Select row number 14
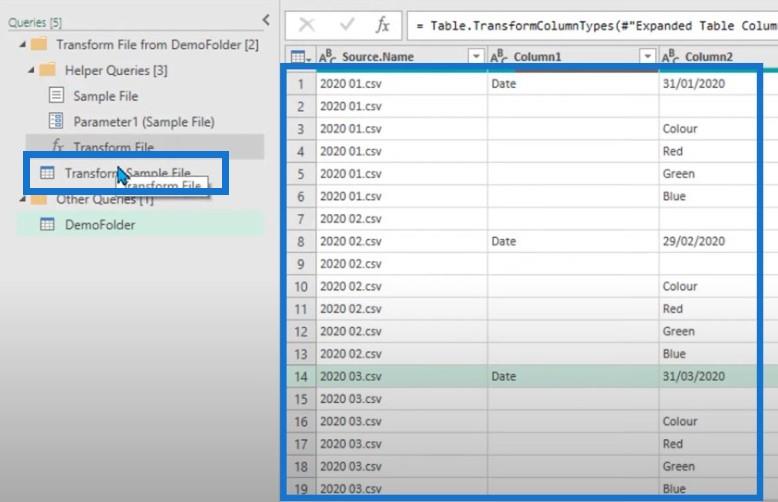Image resolution: width=778 pixels, height=502 pixels. (301, 376)
